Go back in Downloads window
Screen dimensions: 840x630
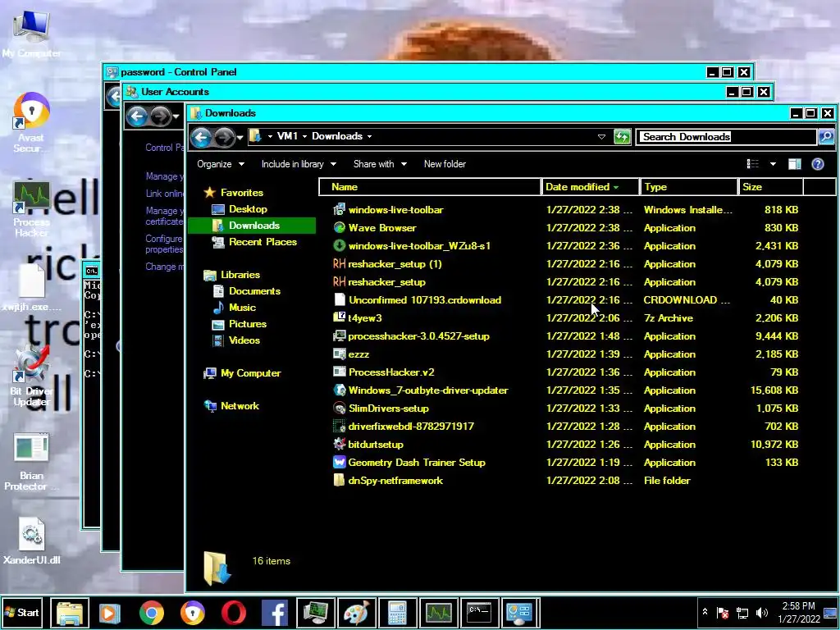click(201, 137)
